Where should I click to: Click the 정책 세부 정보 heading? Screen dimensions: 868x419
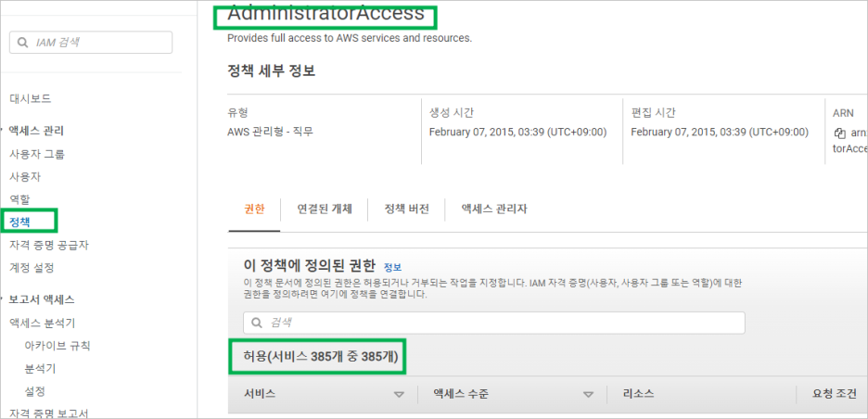(x=271, y=70)
